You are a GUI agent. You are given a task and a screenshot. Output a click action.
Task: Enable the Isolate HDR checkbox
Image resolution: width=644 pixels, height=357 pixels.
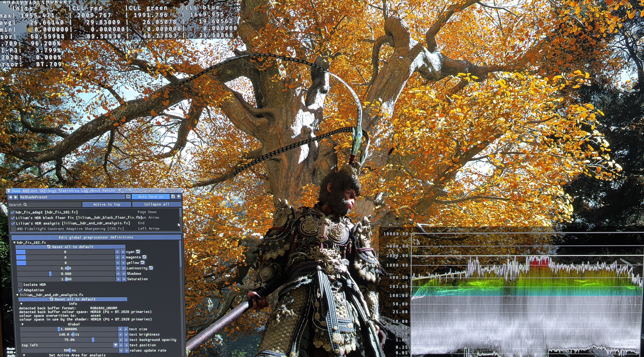point(20,285)
